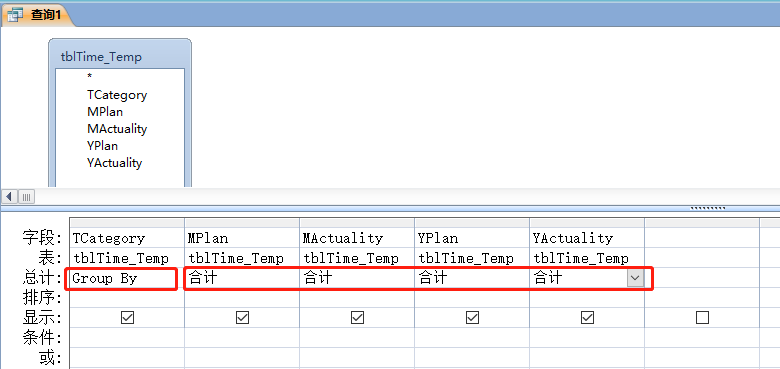The image size is (780, 369).
Task: Click the query icon on the 查询1 tab
Action: pos(16,15)
